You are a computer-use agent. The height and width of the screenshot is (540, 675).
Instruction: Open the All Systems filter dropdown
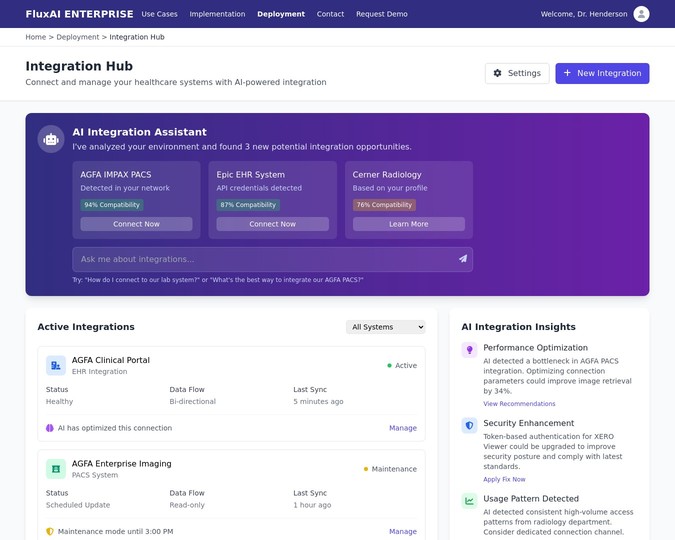point(386,327)
